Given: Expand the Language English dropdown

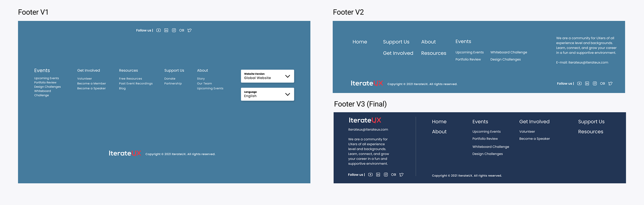Looking at the screenshot, I should pos(267,94).
